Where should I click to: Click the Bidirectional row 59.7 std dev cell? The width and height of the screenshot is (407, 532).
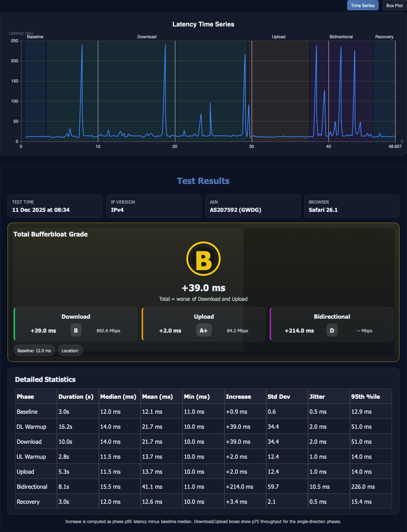pyautogui.click(x=286, y=487)
